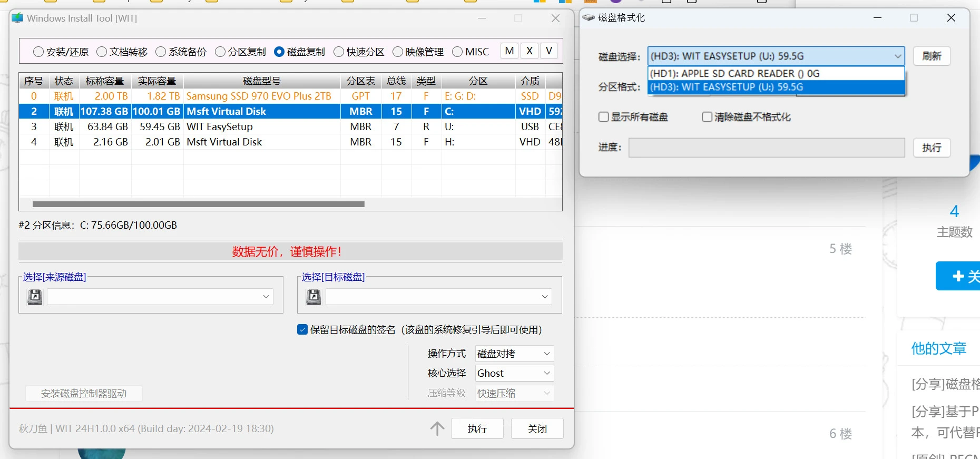Viewport: 980px width, 459px height.
Task: Click the 磁盘型号 column header
Action: click(262, 81)
